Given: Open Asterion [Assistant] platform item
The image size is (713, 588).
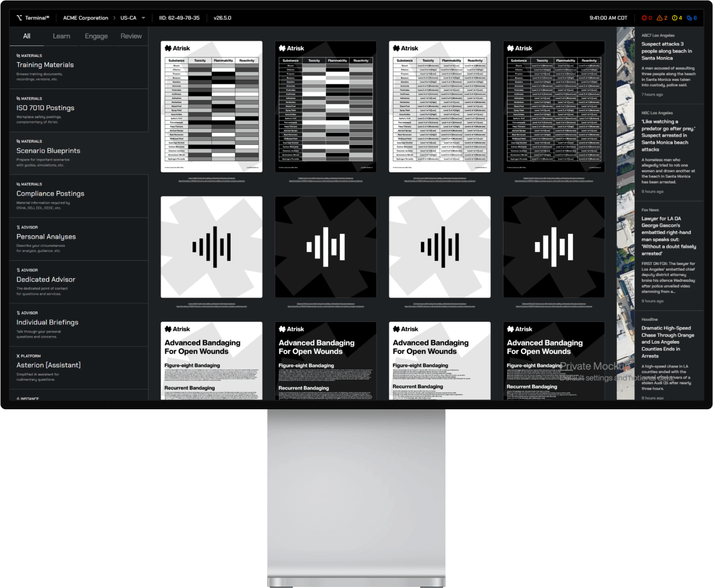Looking at the screenshot, I should (48, 365).
